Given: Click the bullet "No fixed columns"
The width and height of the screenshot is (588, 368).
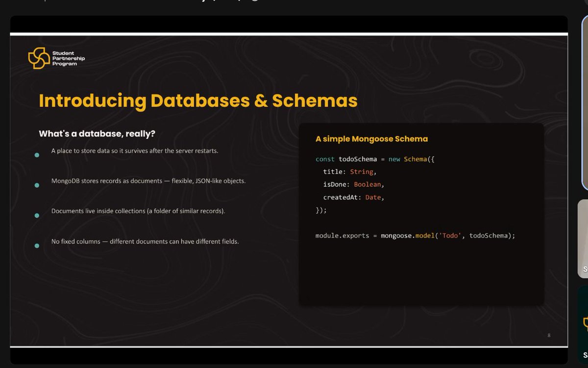Looking at the screenshot, I should tap(145, 241).
